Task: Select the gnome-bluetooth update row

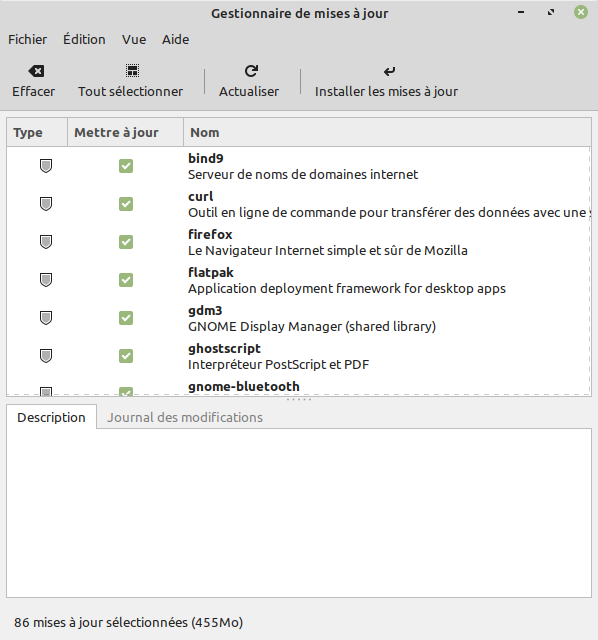Action: (298, 387)
